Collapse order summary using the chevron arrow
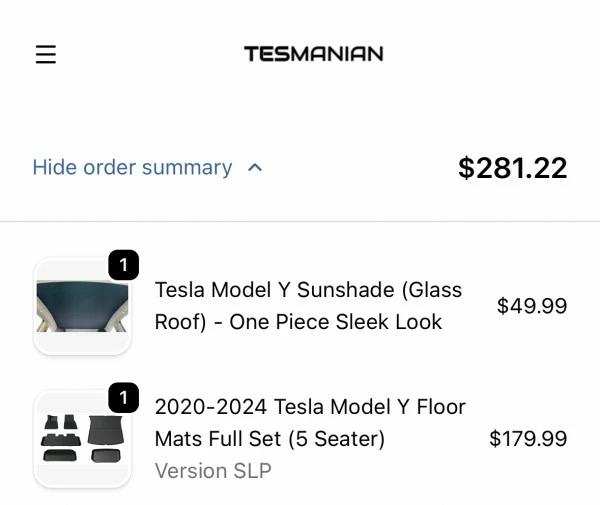This screenshot has width=600, height=505. point(255,168)
